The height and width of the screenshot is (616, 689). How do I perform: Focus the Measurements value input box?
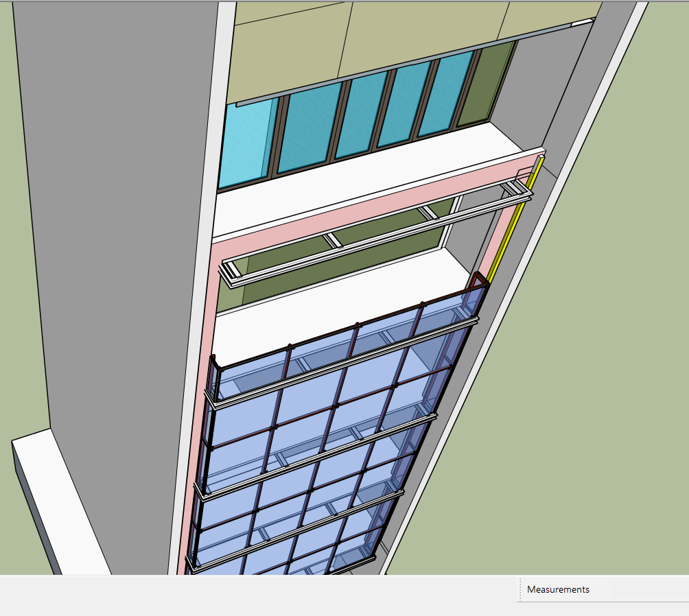650,590
